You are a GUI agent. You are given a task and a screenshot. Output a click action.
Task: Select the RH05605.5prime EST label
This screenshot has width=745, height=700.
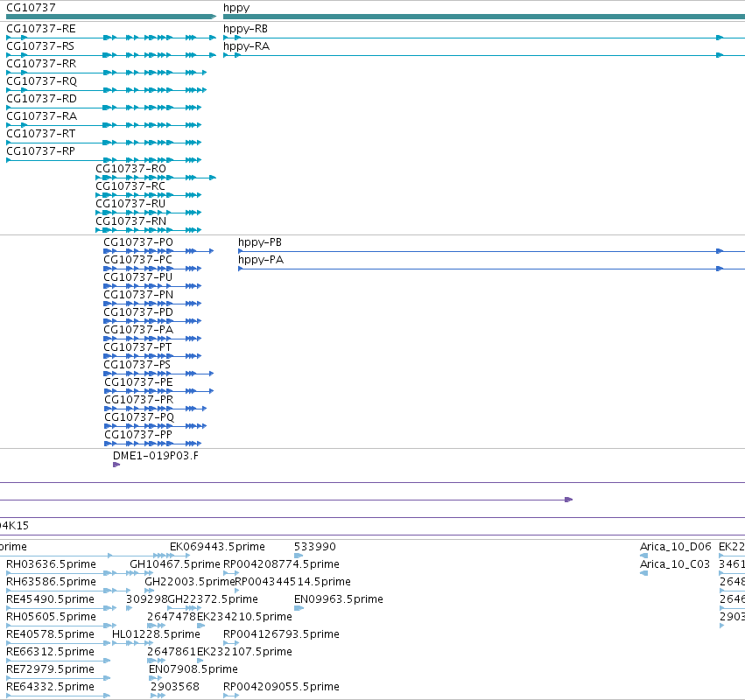[x=51, y=617]
